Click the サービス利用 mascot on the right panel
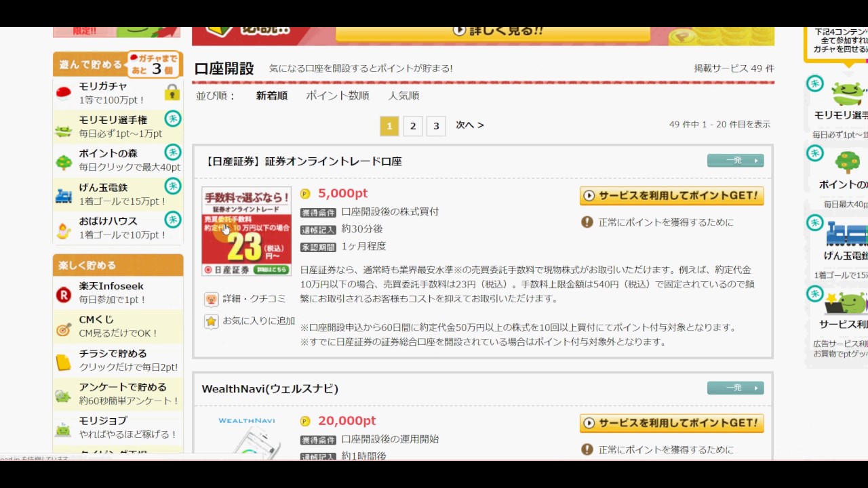The image size is (868, 488). point(847,303)
